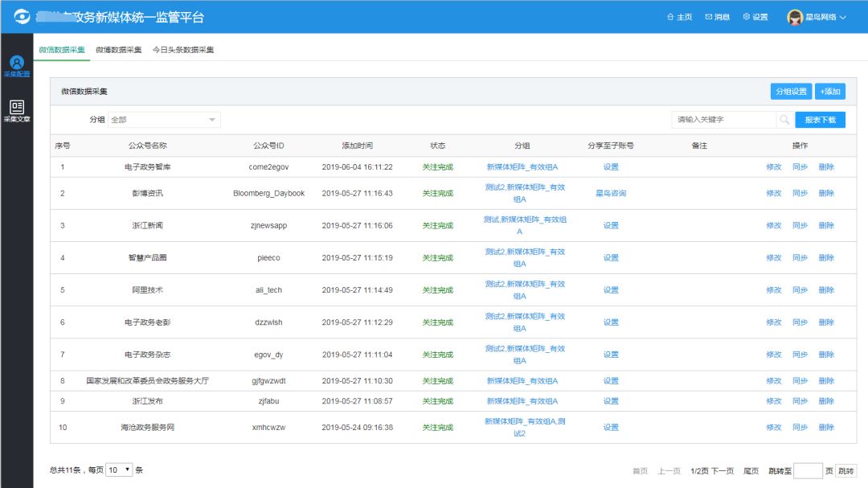Click the 报表下载 button
Image resolution: width=868 pixels, height=488 pixels.
pos(820,120)
